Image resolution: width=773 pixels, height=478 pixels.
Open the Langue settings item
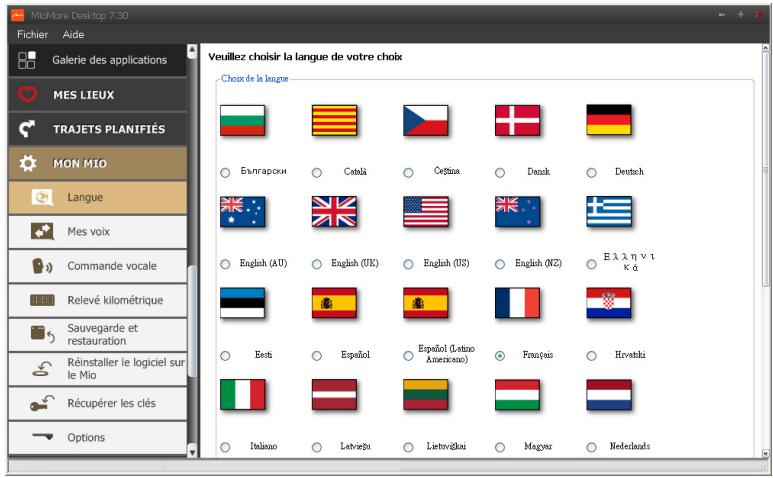[x=98, y=198]
